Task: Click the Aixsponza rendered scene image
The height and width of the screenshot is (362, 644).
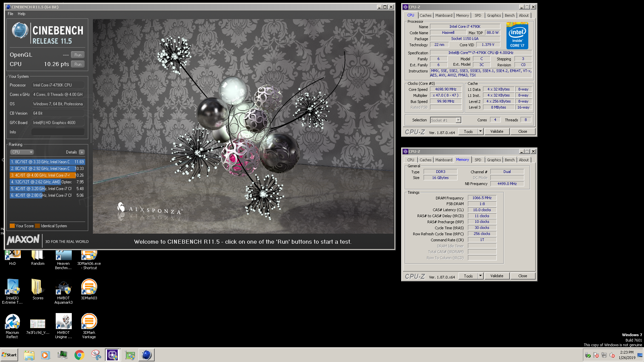Action: click(x=243, y=126)
